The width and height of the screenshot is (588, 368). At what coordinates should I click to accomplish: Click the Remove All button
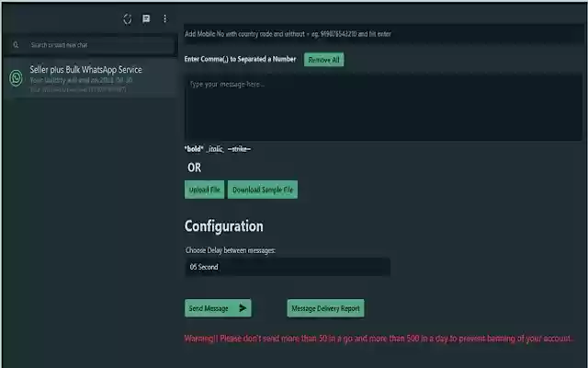pyautogui.click(x=324, y=60)
